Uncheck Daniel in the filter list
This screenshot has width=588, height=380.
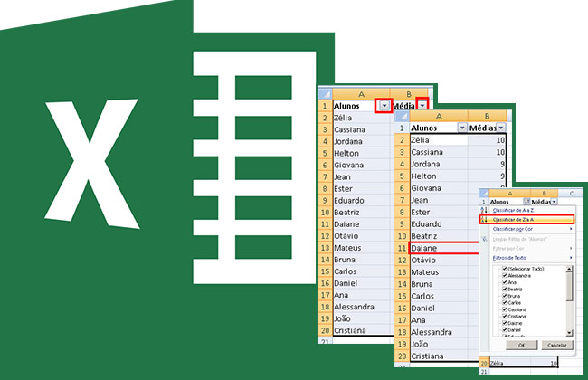tap(505, 329)
